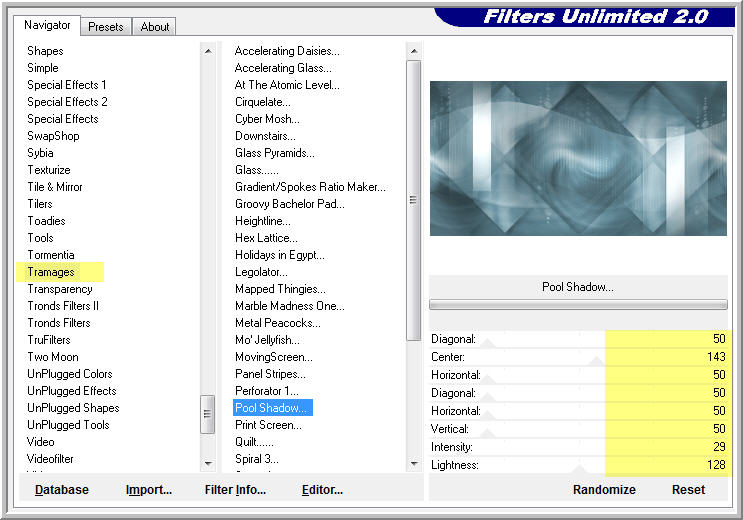Select Tile & Mirror category
This screenshot has height=520, width=743.
pyautogui.click(x=55, y=187)
